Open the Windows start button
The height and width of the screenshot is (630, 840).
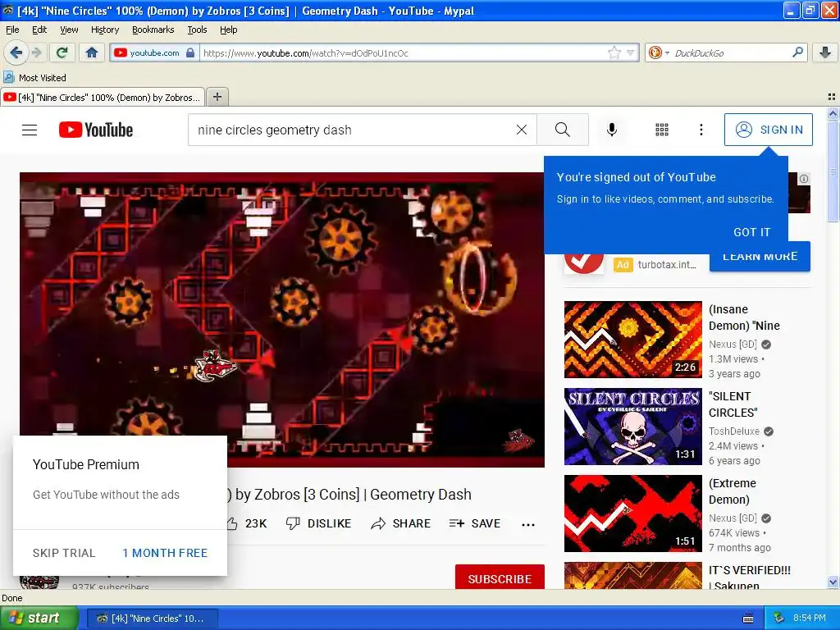(39, 618)
